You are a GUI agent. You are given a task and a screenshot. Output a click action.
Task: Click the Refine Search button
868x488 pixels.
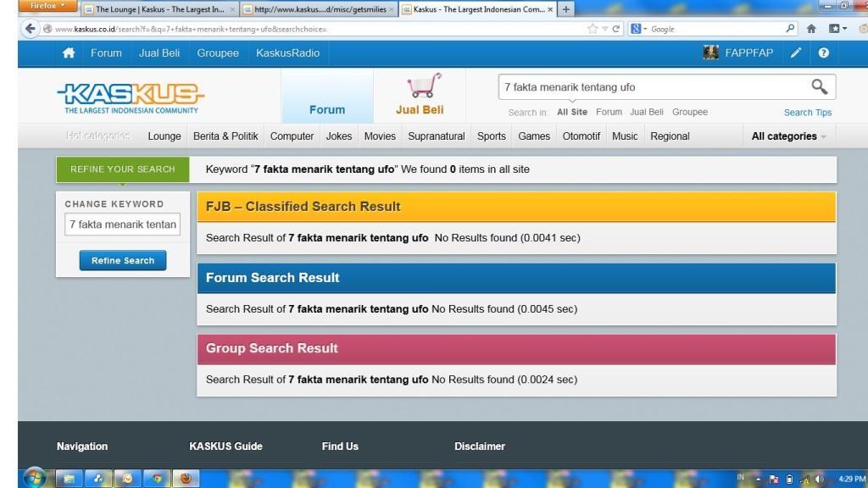pyautogui.click(x=123, y=261)
